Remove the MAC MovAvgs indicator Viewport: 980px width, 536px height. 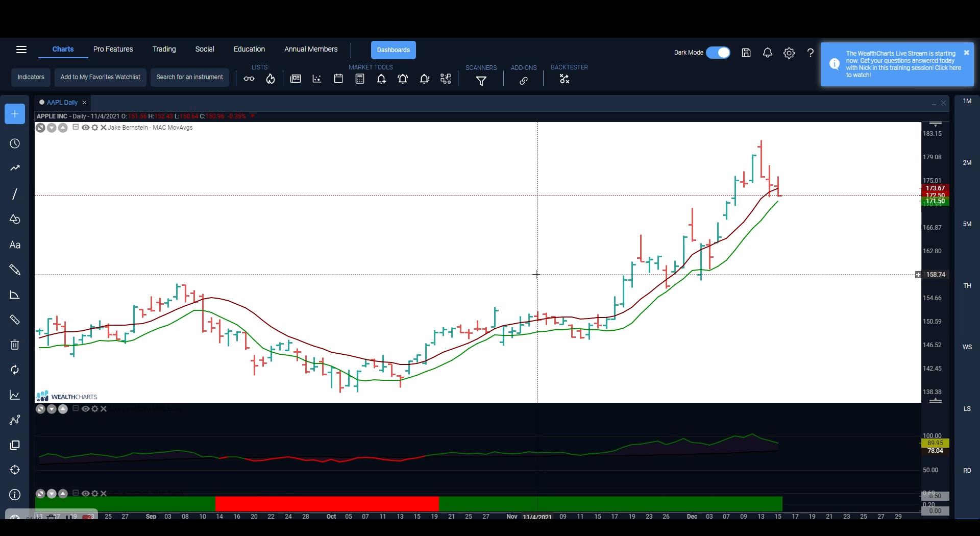(x=104, y=128)
